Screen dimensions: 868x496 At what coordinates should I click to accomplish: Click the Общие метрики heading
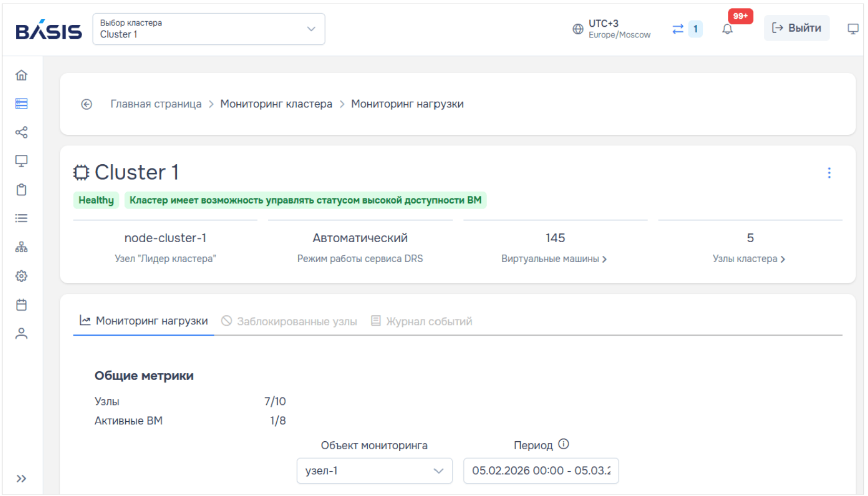(144, 376)
